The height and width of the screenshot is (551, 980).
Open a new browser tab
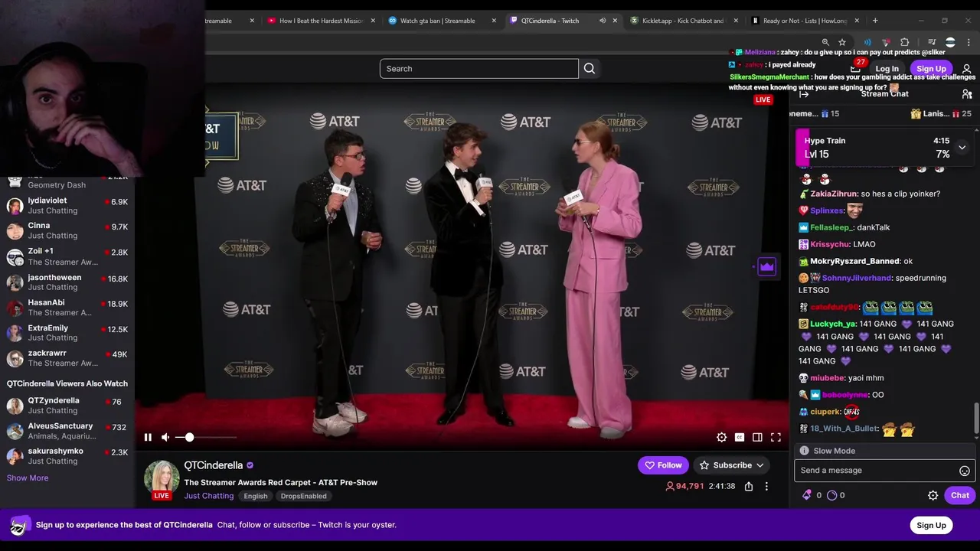point(875,21)
